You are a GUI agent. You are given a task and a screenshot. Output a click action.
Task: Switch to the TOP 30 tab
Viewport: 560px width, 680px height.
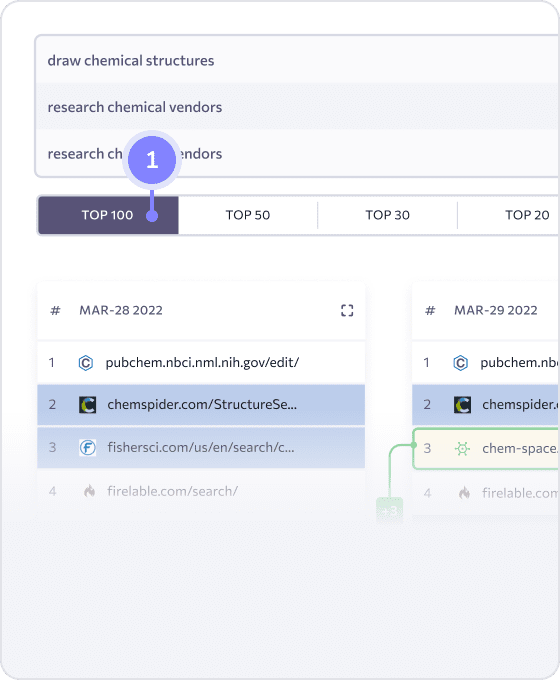[x=387, y=215]
